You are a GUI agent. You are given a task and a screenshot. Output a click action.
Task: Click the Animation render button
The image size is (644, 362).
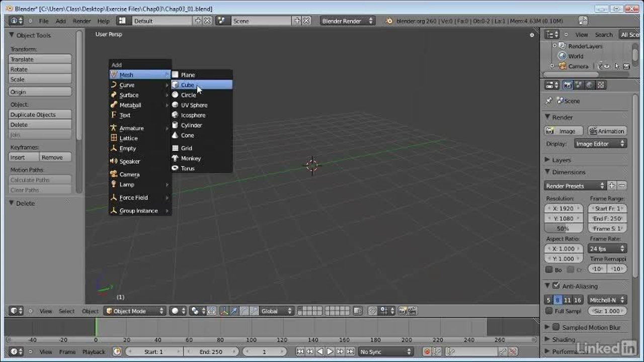[608, 131]
